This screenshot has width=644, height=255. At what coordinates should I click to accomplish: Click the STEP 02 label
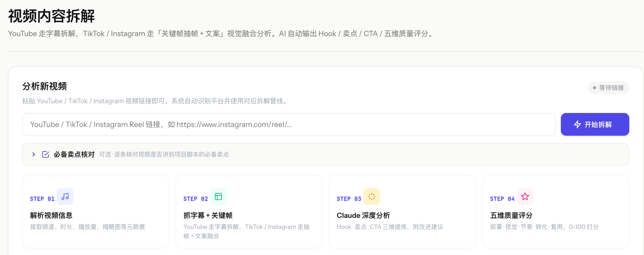tap(196, 199)
